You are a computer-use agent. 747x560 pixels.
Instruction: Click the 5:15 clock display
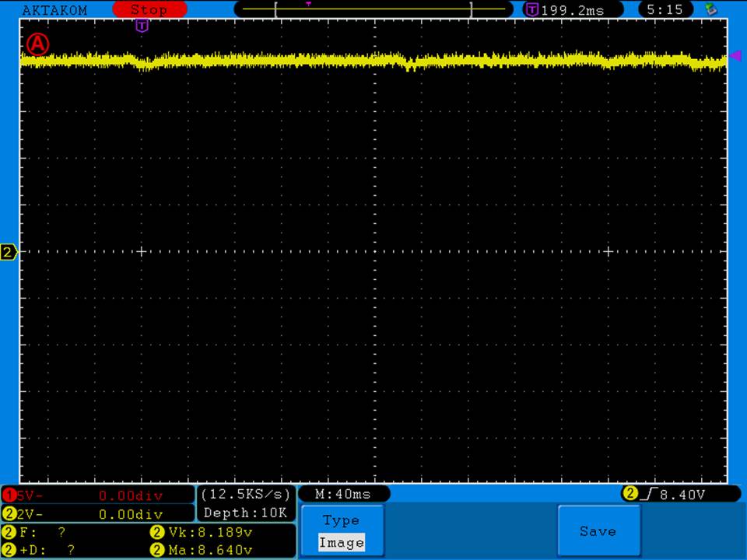[x=665, y=10]
